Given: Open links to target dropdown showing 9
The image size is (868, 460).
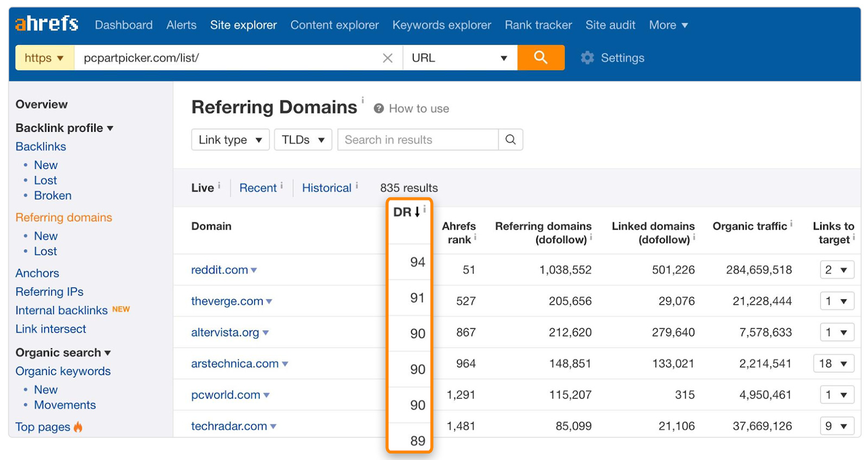Looking at the screenshot, I should (837, 426).
